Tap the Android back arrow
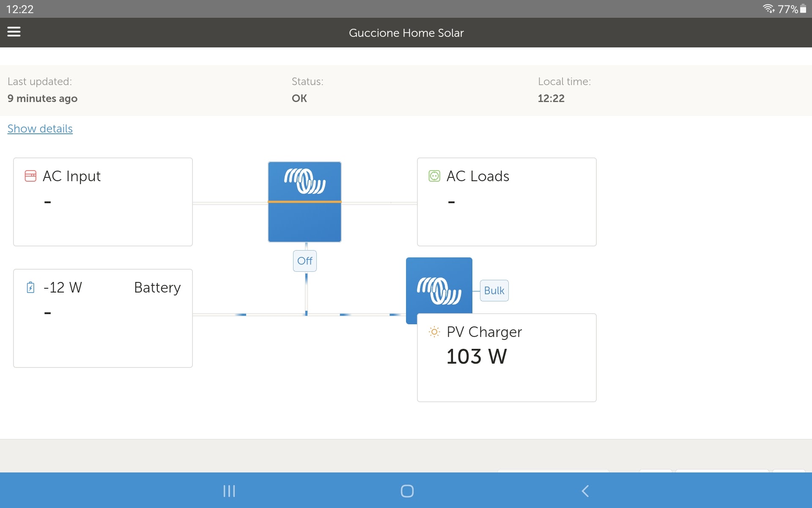Image resolution: width=812 pixels, height=508 pixels. click(x=585, y=491)
